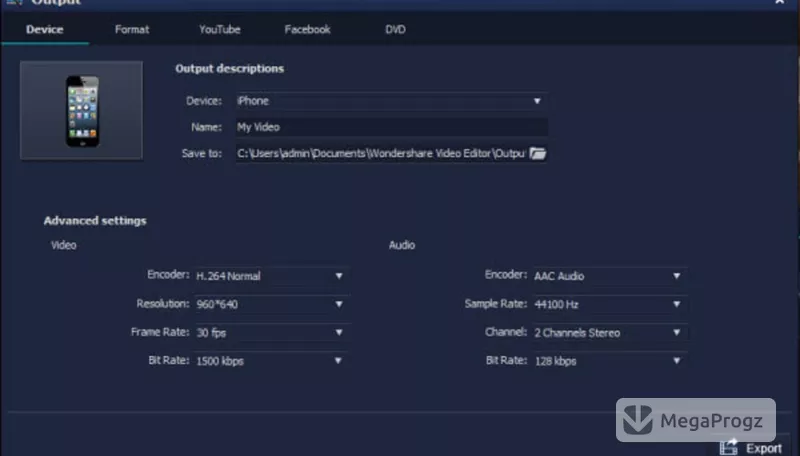Click the Output descriptions heading
This screenshot has height=456, width=800.
[x=230, y=68]
